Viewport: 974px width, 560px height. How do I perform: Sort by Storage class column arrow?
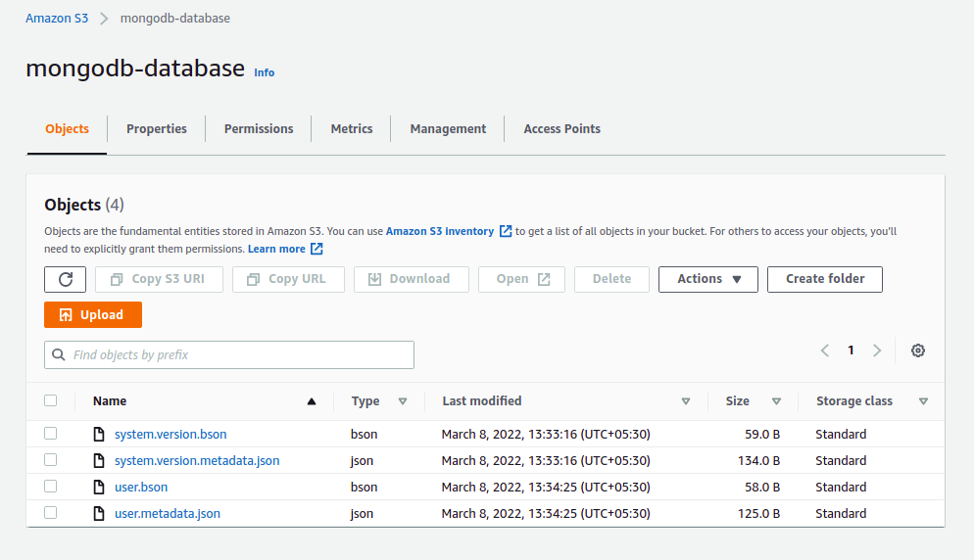[x=923, y=401]
